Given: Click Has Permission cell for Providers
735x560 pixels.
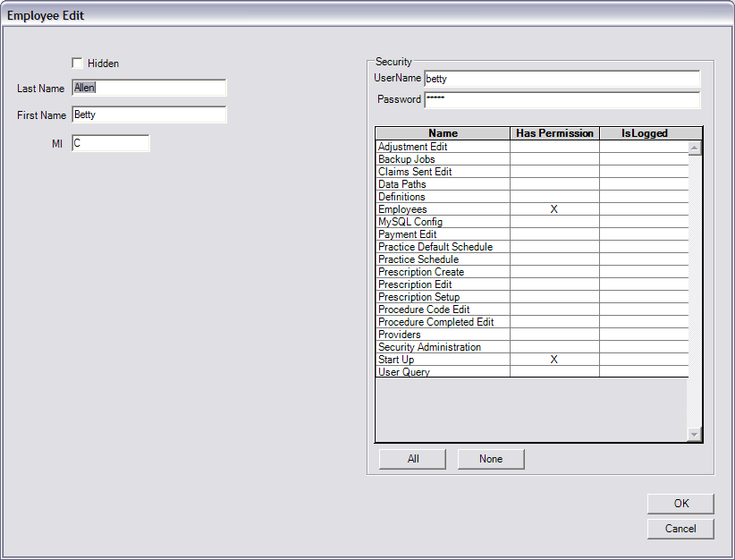Looking at the screenshot, I should coord(554,335).
